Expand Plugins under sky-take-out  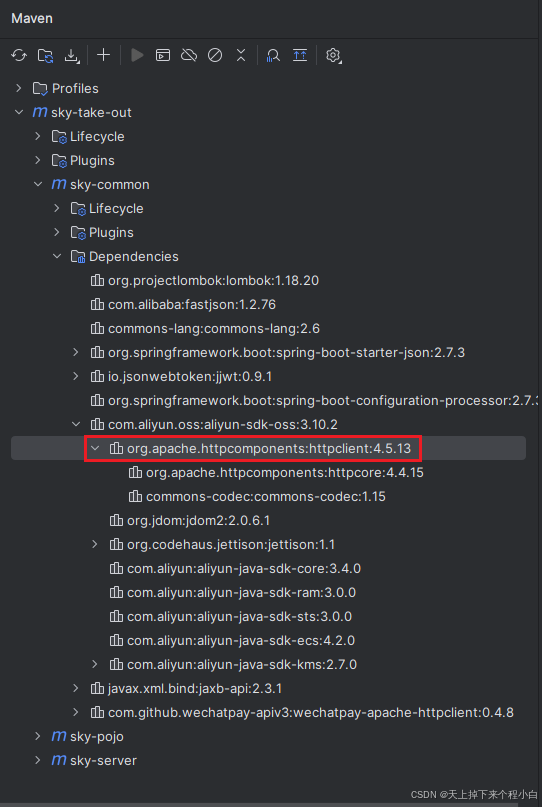[x=38, y=160]
